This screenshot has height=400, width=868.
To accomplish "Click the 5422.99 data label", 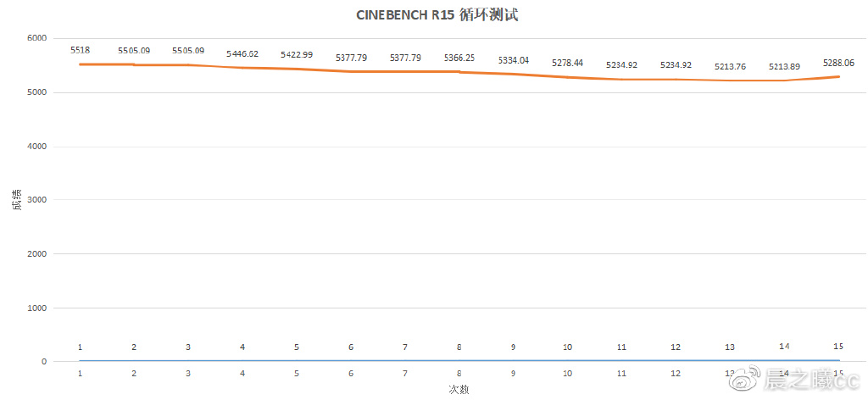I will (297, 54).
